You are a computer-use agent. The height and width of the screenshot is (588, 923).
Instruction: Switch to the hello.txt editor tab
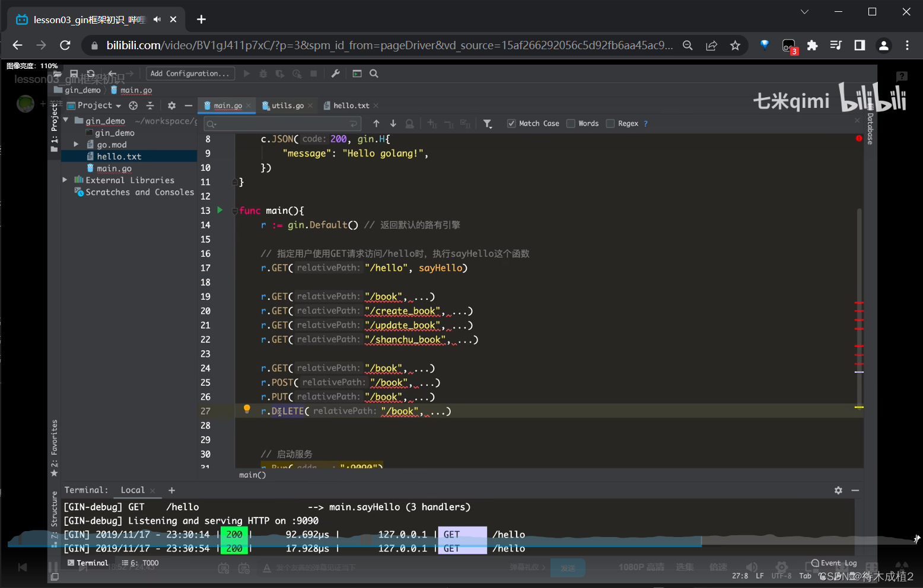coord(351,106)
